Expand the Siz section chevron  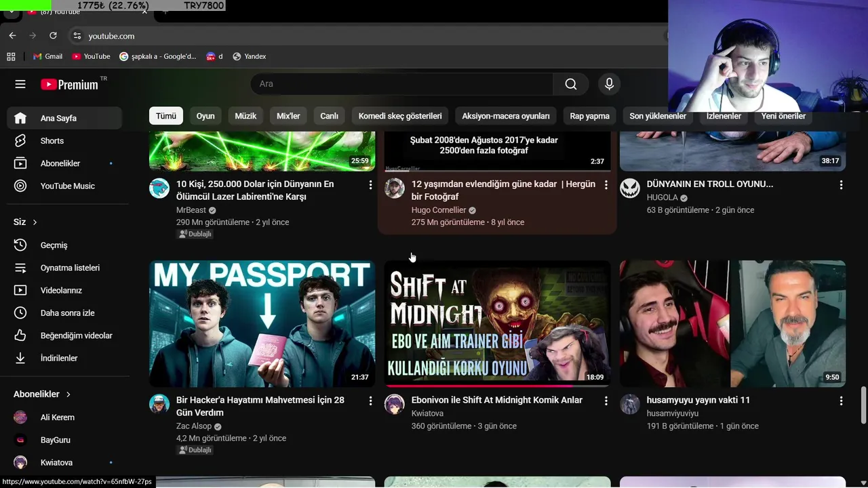(x=35, y=222)
